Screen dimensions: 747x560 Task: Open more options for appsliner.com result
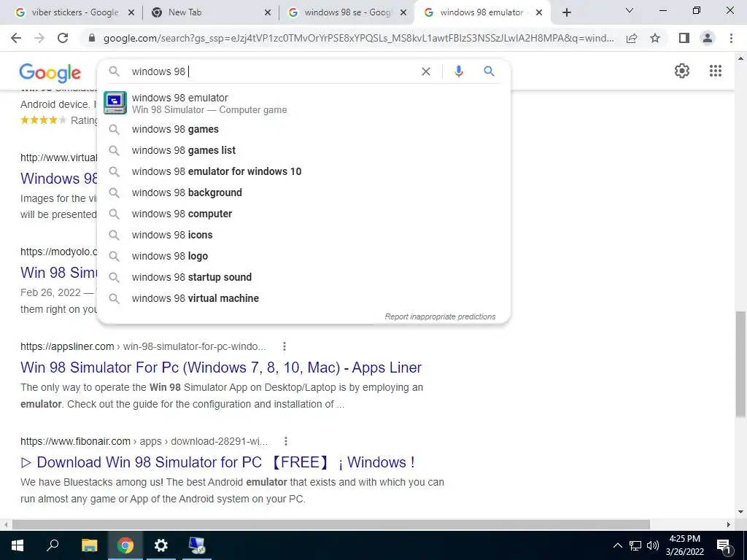tap(285, 346)
